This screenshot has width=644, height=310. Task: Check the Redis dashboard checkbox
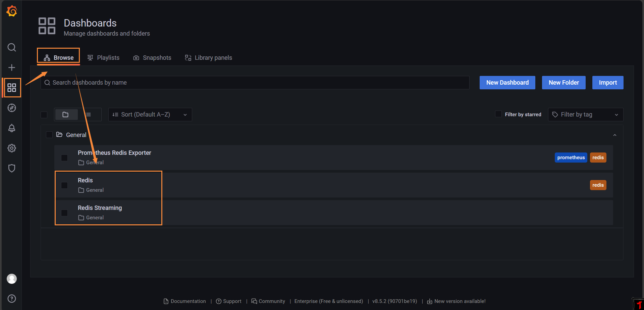[x=64, y=185]
